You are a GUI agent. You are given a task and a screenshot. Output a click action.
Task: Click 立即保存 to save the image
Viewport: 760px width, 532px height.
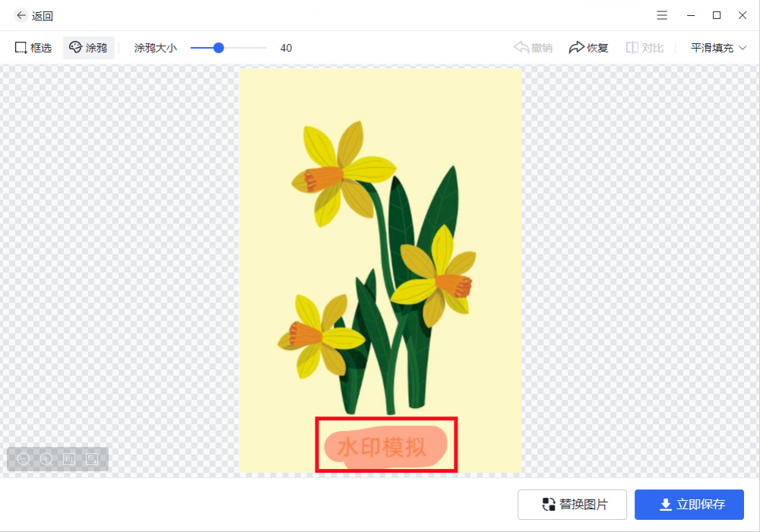(689, 504)
